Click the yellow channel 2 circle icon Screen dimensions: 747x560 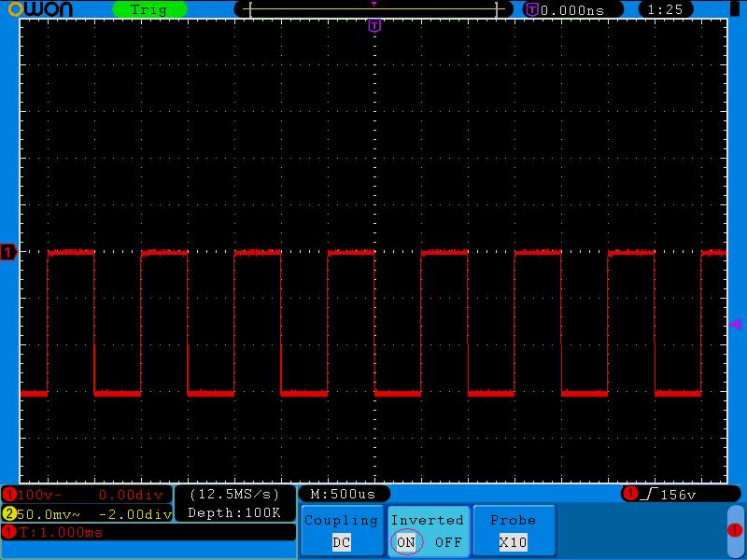(8, 514)
